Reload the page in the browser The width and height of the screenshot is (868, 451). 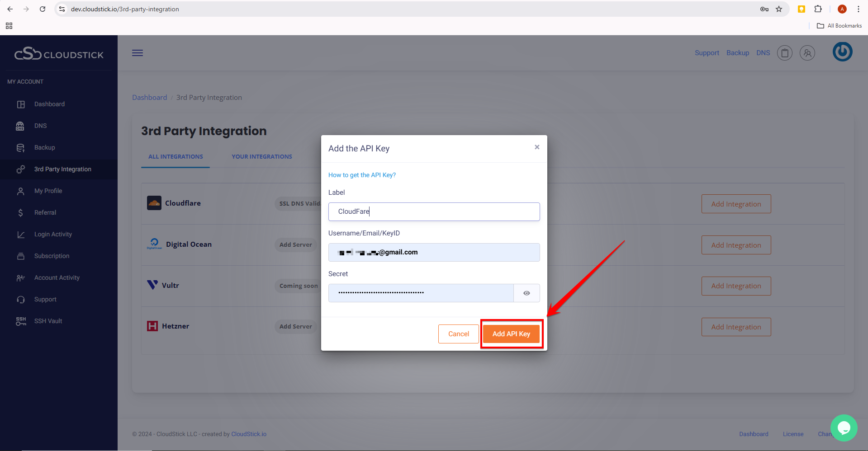click(43, 9)
